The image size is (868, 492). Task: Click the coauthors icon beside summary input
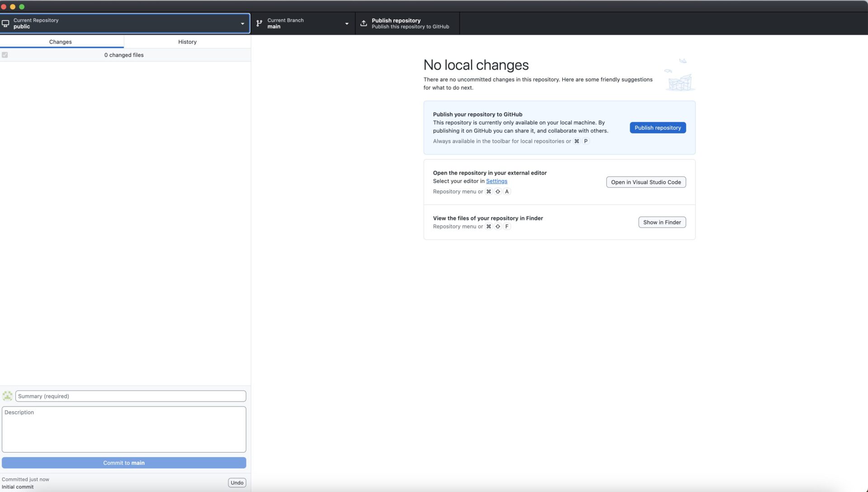7,395
